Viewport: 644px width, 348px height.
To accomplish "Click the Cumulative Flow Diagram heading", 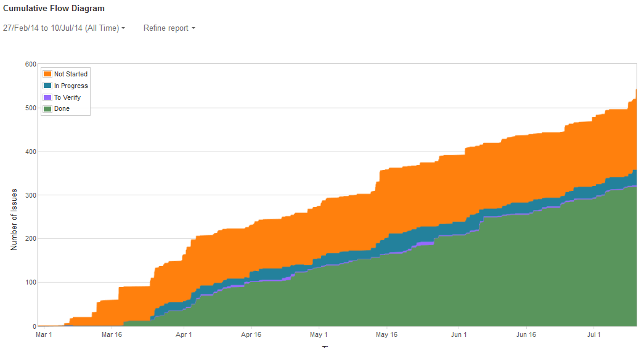I will 54,9.
